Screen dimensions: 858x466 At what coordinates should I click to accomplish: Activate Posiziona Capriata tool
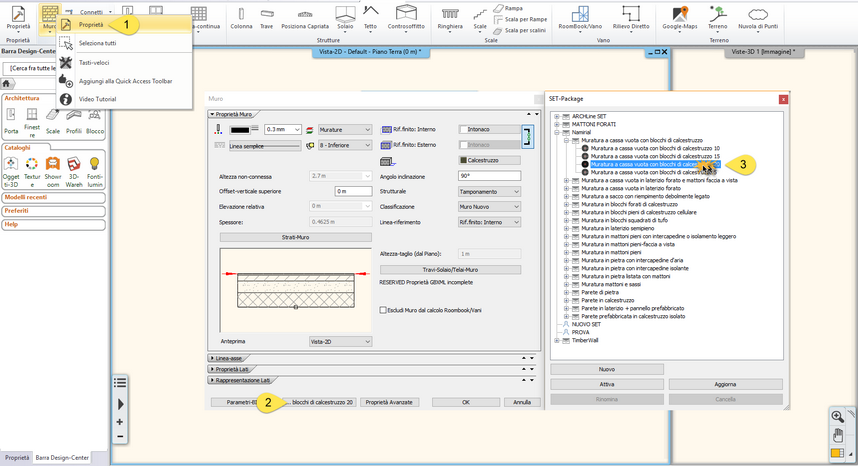(x=305, y=17)
